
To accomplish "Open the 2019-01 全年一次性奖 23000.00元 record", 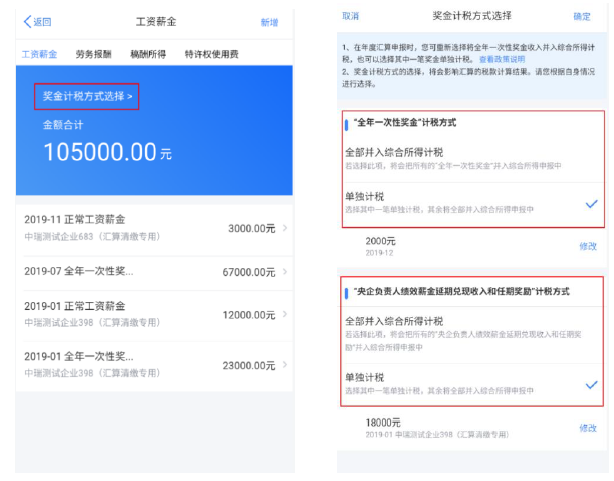I will (x=154, y=365).
